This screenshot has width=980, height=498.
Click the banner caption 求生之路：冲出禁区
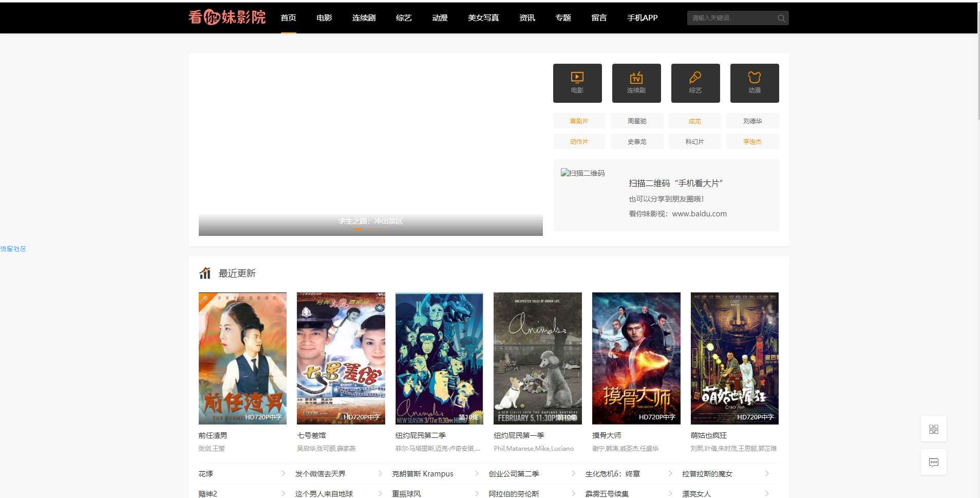pyautogui.click(x=370, y=221)
